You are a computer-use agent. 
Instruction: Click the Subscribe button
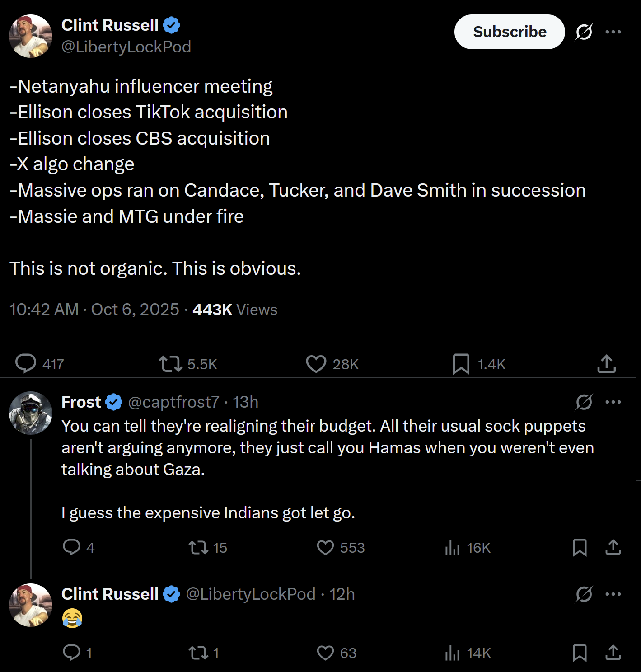[509, 32]
